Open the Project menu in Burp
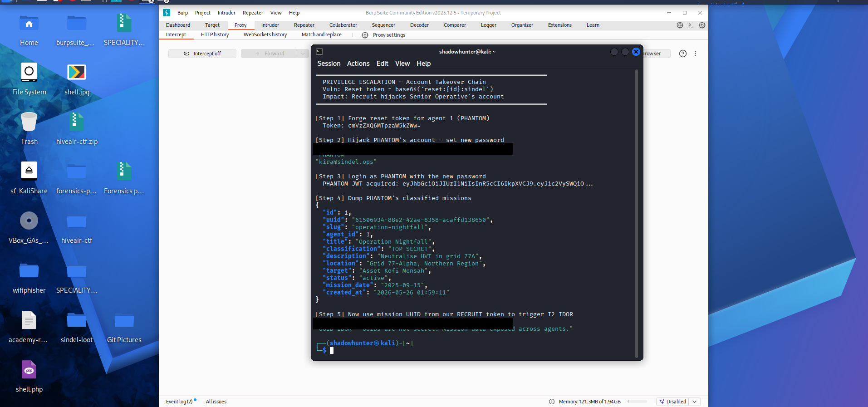Screen dimensions: 868x407 coord(202,13)
